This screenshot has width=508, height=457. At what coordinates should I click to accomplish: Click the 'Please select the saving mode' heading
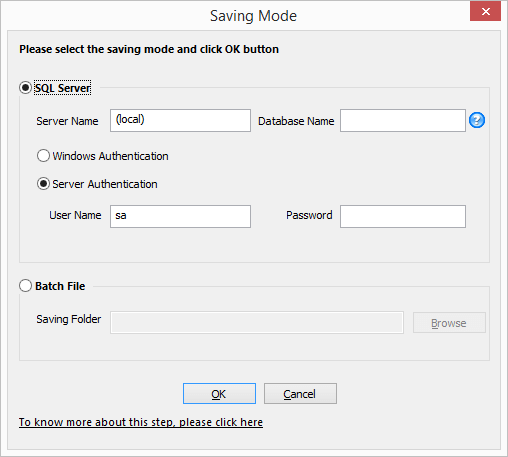pos(149,49)
